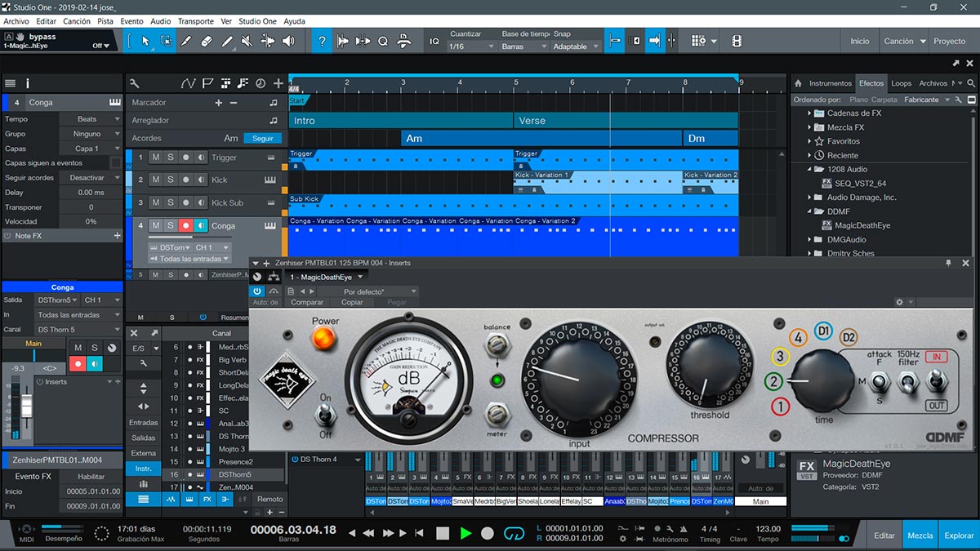Open the Base de tiempo Barras dropdown

523,47
